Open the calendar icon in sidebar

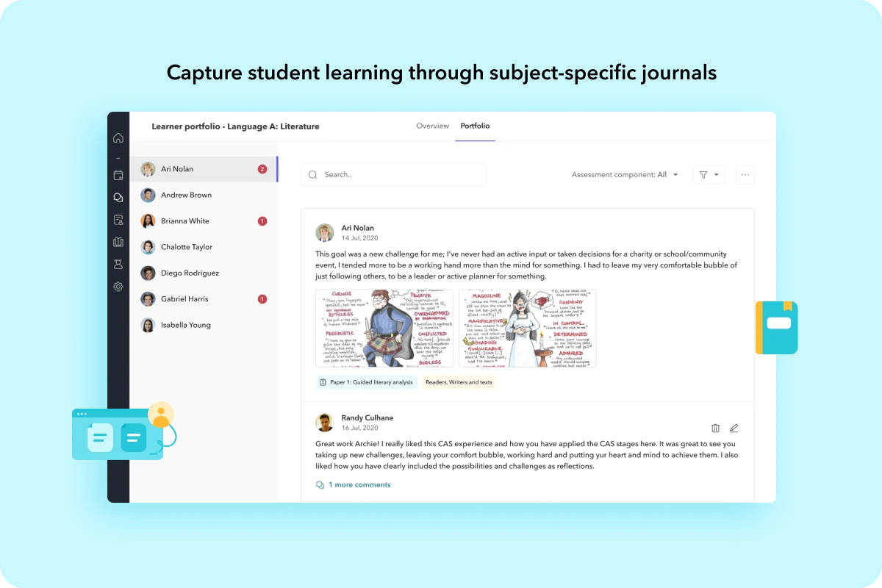click(118, 175)
